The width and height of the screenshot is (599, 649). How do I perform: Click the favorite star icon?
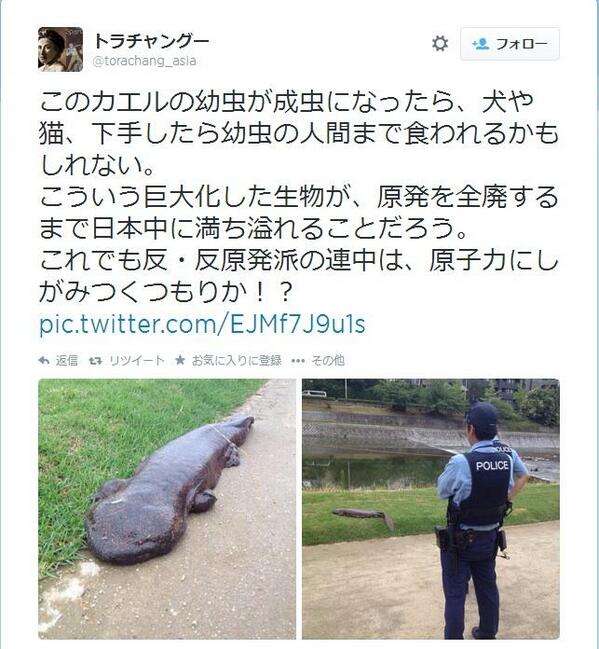click(180, 361)
